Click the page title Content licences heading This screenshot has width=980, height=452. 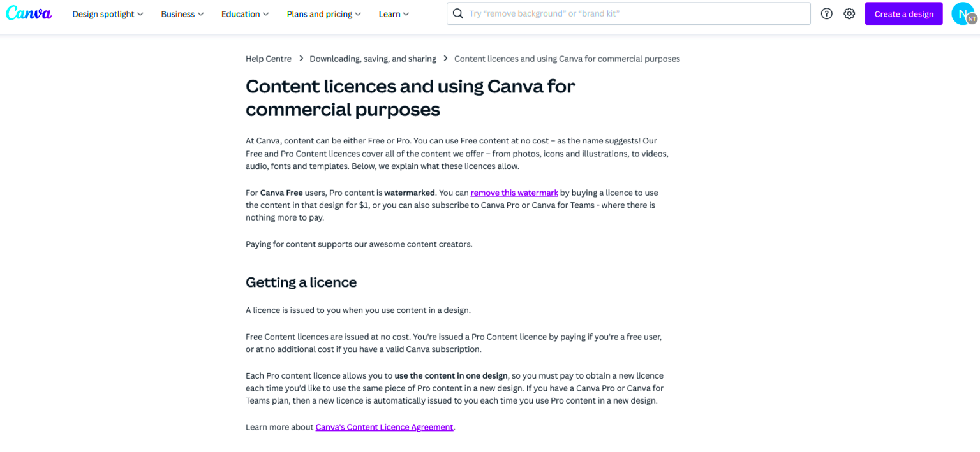click(410, 98)
